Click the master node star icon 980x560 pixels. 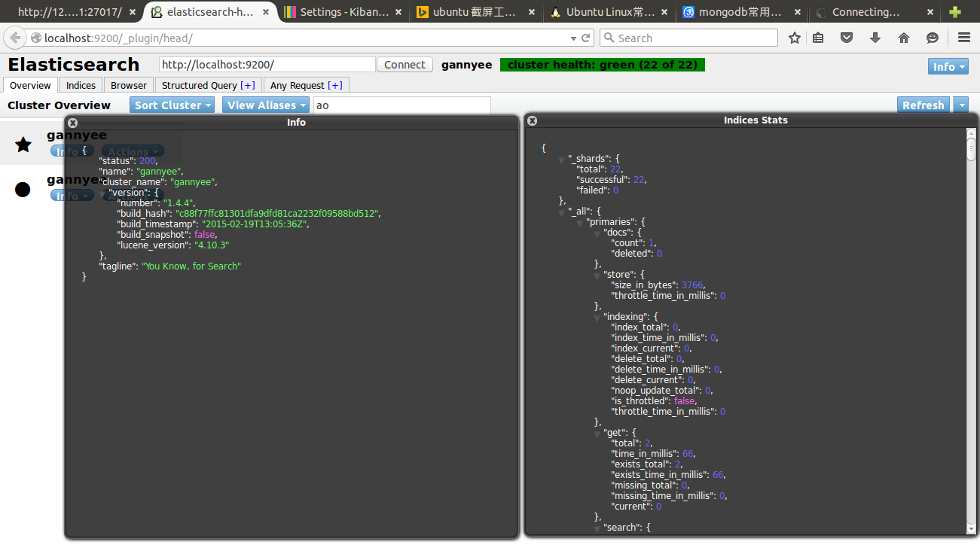tap(23, 145)
